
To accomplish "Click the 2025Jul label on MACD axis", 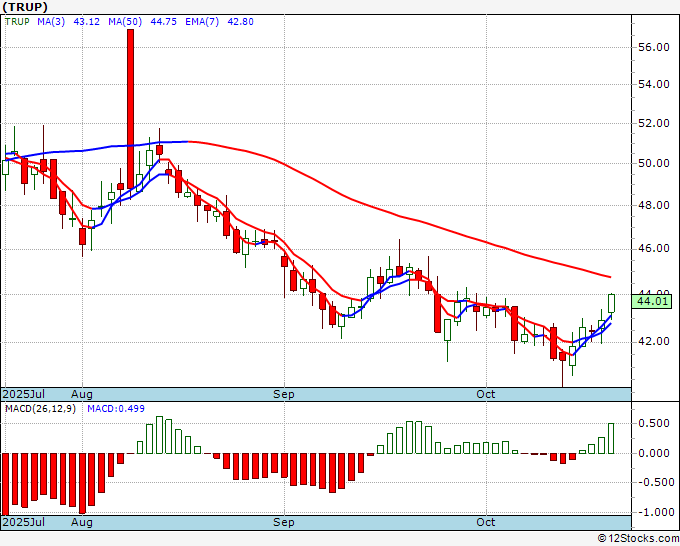I will (x=24, y=522).
